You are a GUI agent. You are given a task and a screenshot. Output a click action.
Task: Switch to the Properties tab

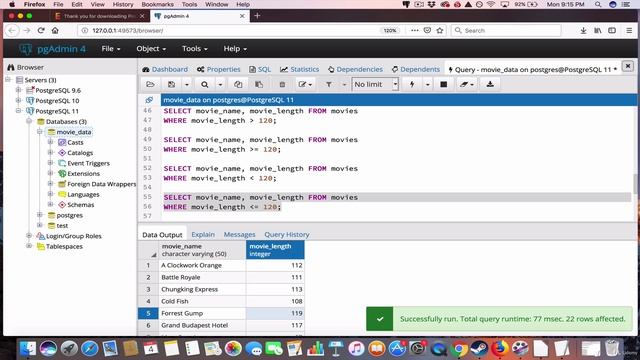pyautogui.click(x=219, y=69)
